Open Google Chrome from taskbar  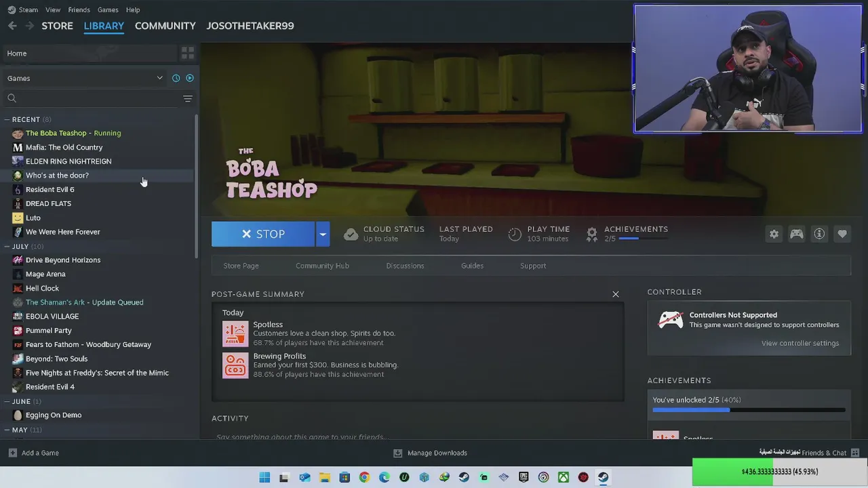[x=364, y=477]
